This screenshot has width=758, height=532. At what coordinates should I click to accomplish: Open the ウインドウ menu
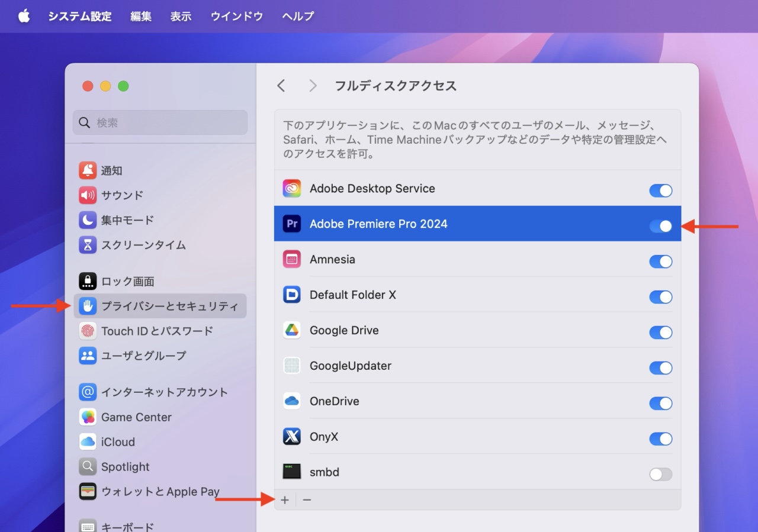pos(236,17)
